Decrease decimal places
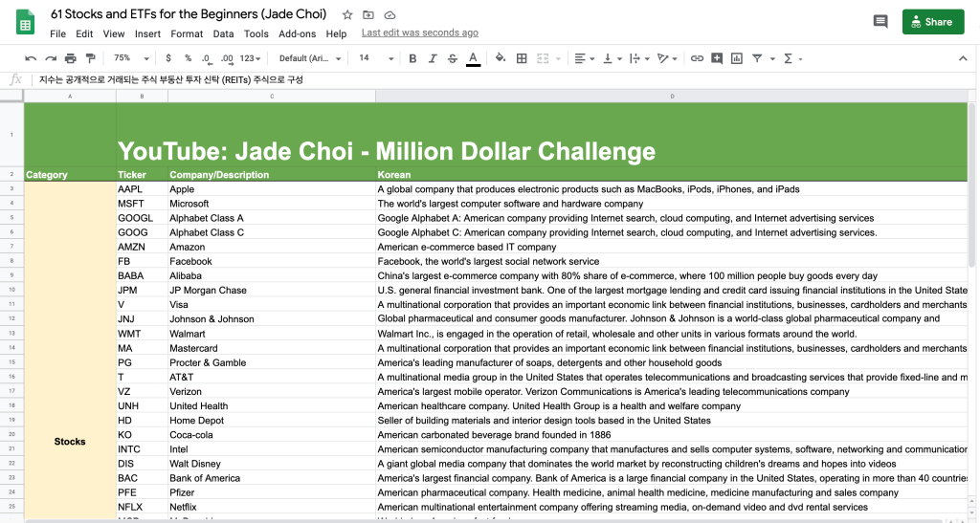This screenshot has height=523, width=980. click(207, 58)
